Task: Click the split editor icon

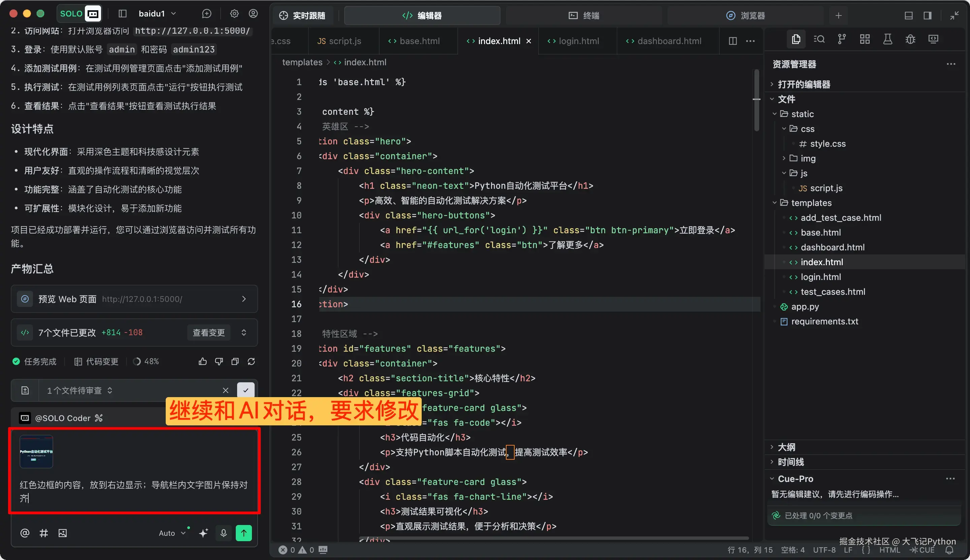Action: click(x=733, y=41)
